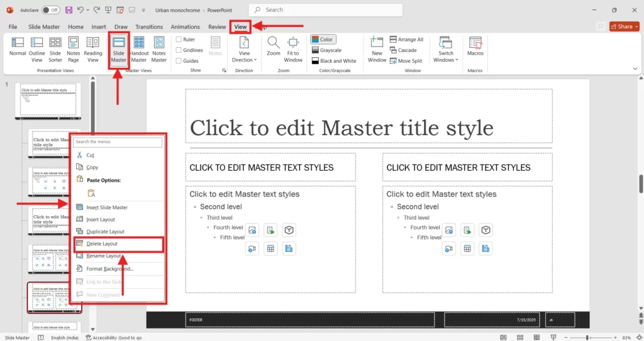Image resolution: width=644 pixels, height=341 pixels.
Task: Switch to Reading View
Action: click(x=93, y=49)
